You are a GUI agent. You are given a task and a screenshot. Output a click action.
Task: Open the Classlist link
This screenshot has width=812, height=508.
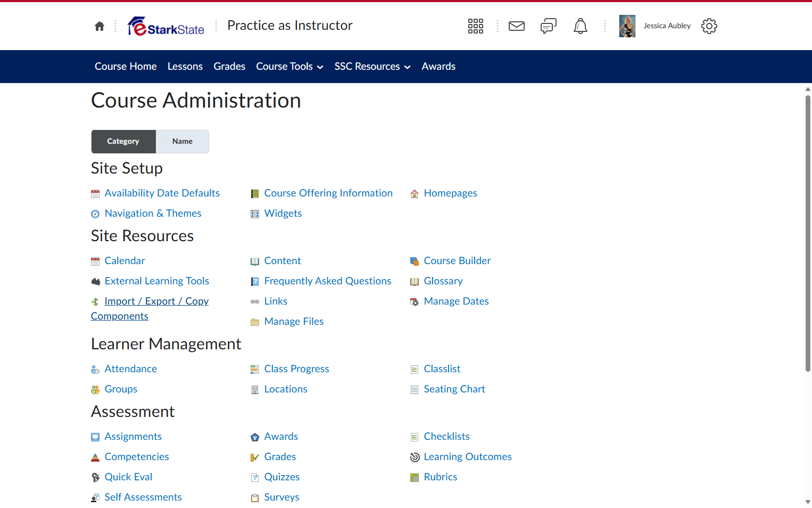click(442, 369)
